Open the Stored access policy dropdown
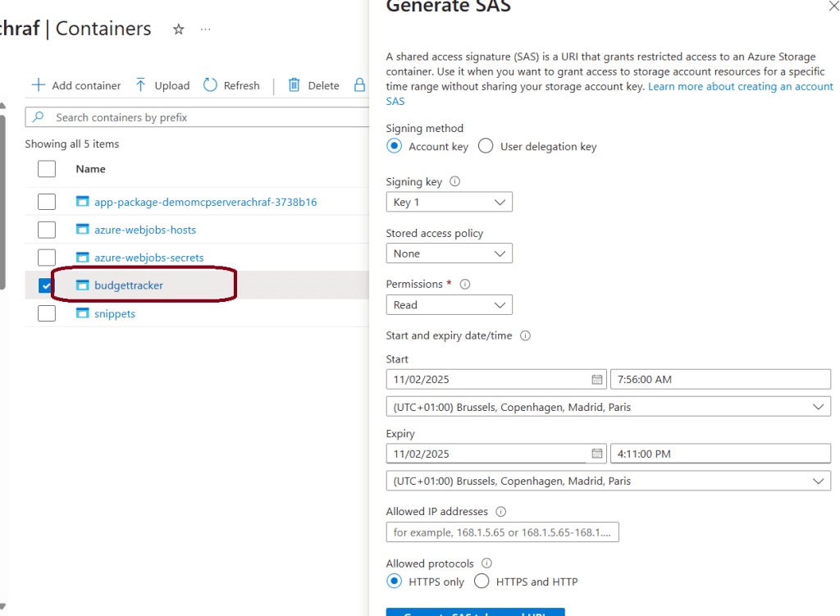The image size is (840, 616). (449, 253)
